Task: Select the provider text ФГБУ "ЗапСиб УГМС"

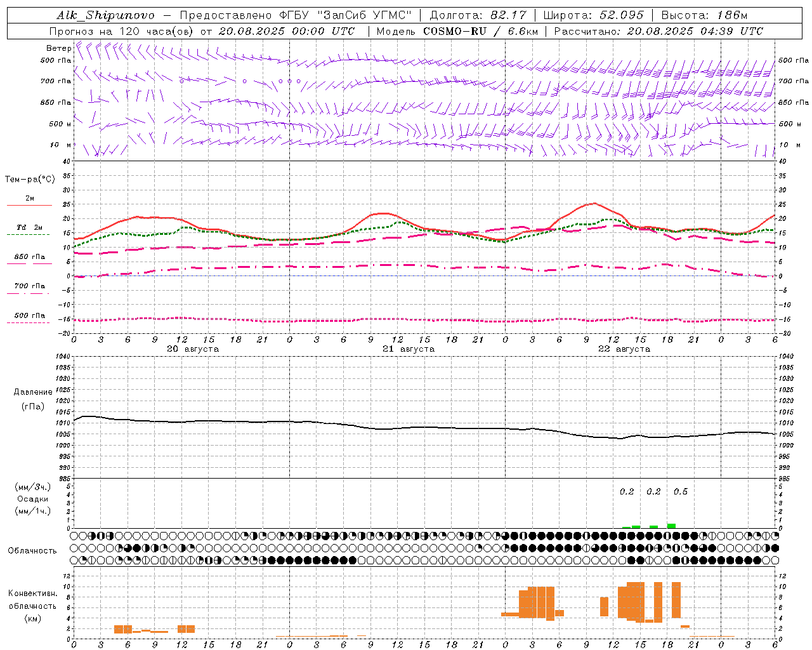Action: point(346,15)
